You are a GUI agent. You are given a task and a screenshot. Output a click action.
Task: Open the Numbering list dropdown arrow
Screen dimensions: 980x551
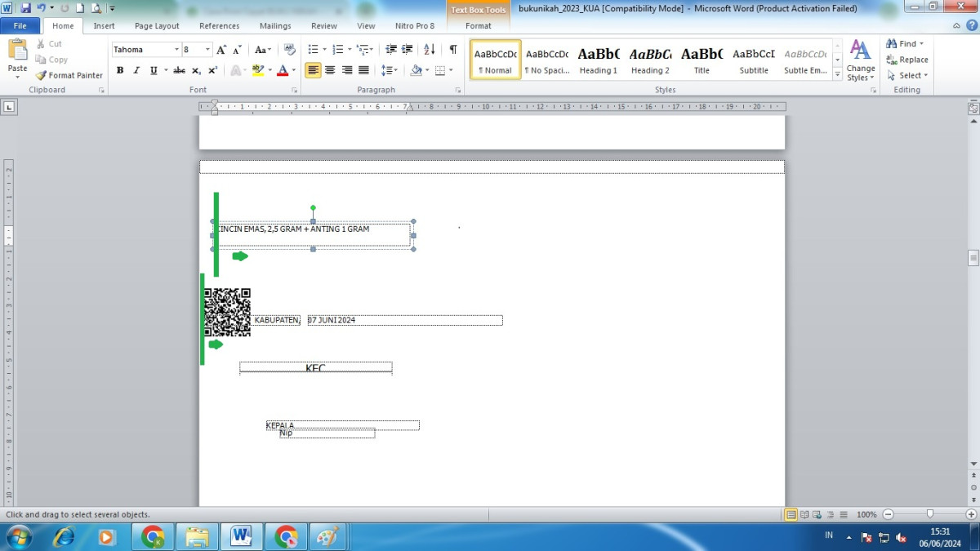click(349, 50)
